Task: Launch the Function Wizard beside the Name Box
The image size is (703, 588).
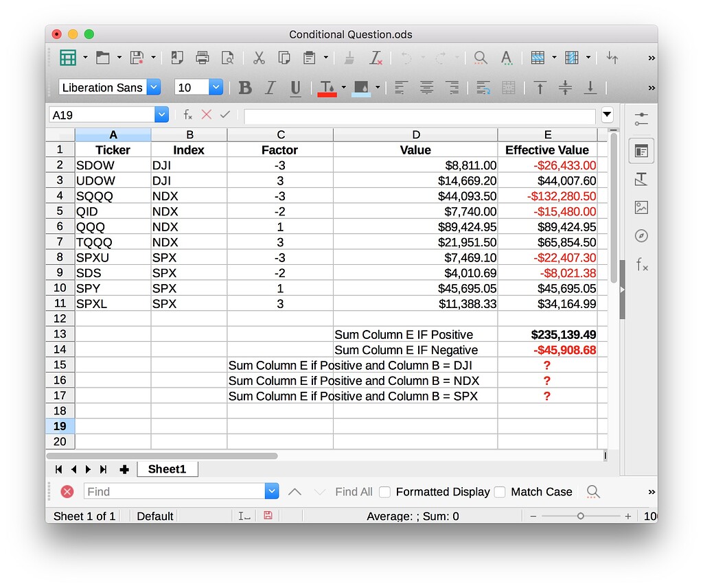Action: point(187,115)
